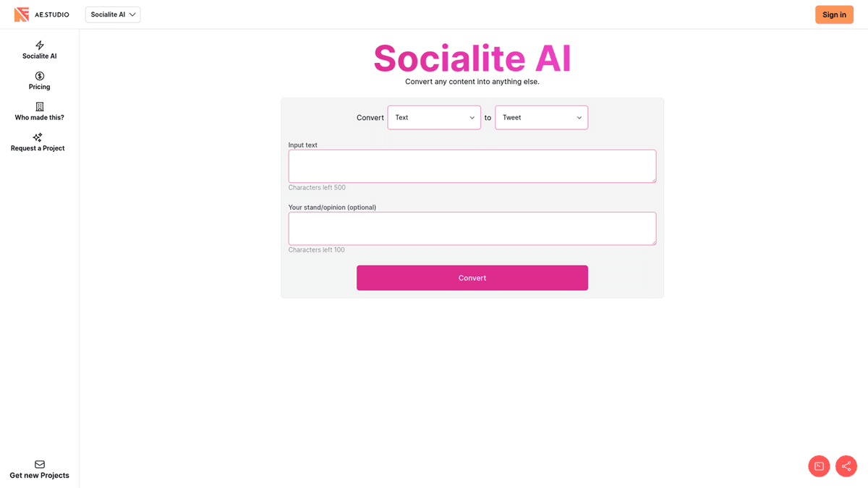Image resolution: width=868 pixels, height=488 pixels.
Task: Go to Pricing in the sidebar
Action: [x=40, y=87]
